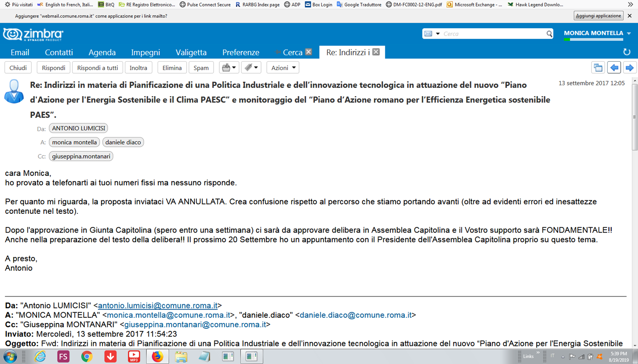Click the Aggiungi applicazione button
This screenshot has height=364, width=638.
pyautogui.click(x=598, y=16)
